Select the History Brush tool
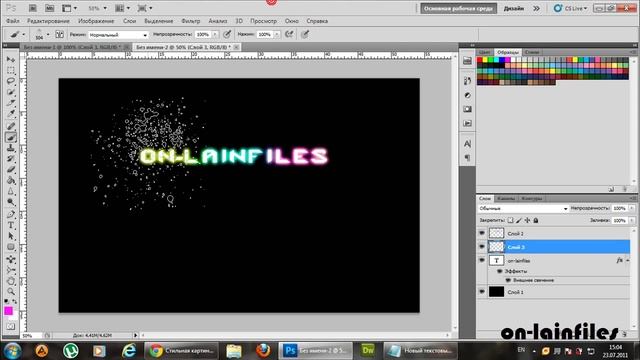The height and width of the screenshot is (360, 640). coord(11,159)
